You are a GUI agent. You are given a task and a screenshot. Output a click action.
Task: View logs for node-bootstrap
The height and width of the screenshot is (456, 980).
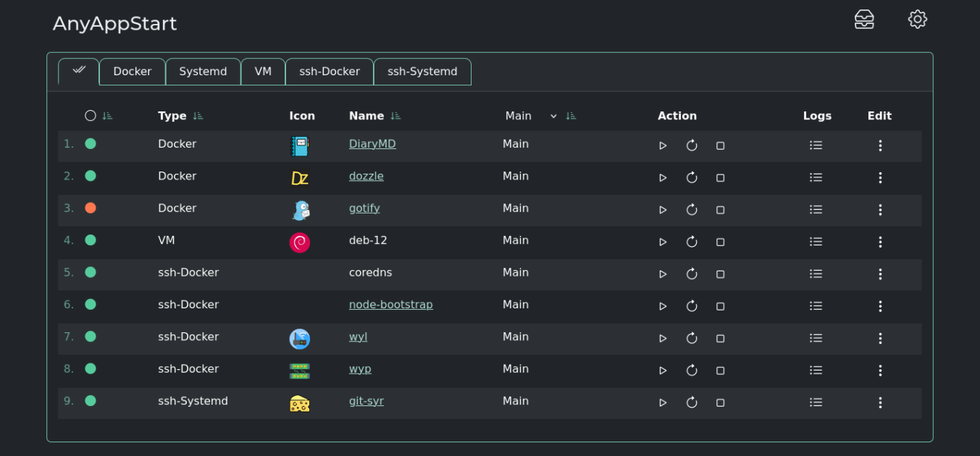pyautogui.click(x=816, y=306)
